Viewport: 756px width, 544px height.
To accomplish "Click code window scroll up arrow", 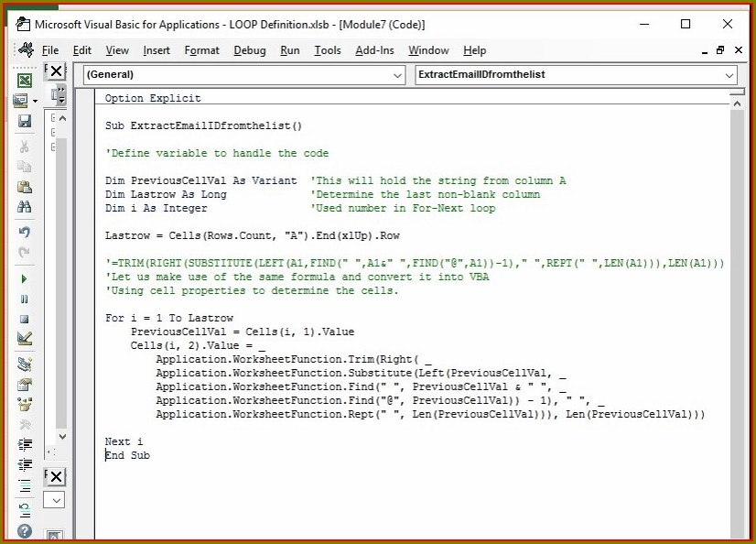I will pyautogui.click(x=737, y=103).
